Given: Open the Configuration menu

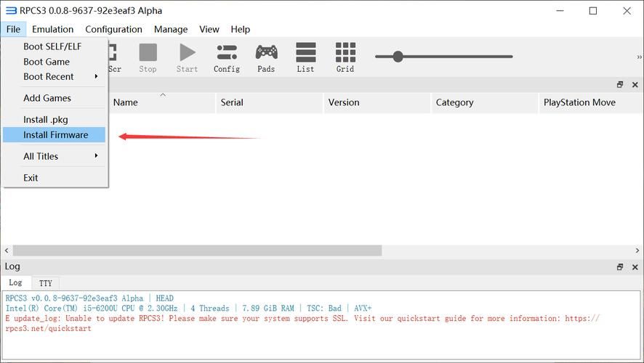Looking at the screenshot, I should coord(114,29).
